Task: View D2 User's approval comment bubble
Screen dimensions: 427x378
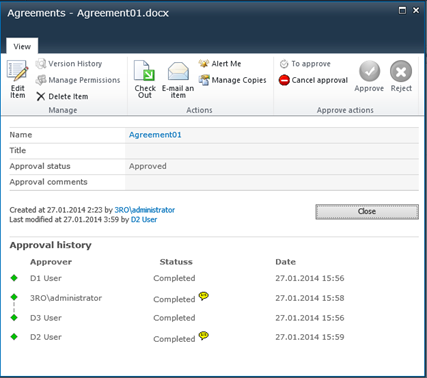Action: (x=204, y=335)
